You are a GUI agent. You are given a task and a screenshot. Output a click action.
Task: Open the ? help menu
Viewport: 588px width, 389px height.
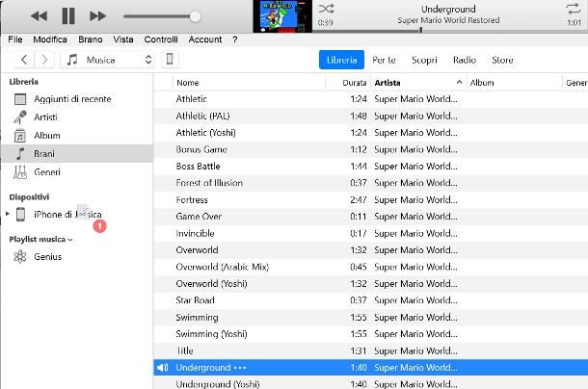235,39
